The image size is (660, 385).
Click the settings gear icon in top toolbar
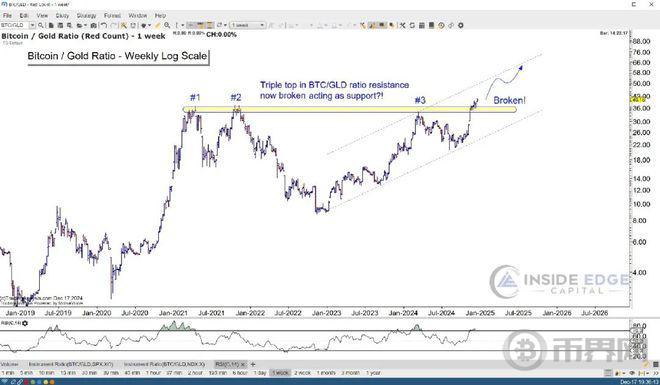[x=461, y=26]
